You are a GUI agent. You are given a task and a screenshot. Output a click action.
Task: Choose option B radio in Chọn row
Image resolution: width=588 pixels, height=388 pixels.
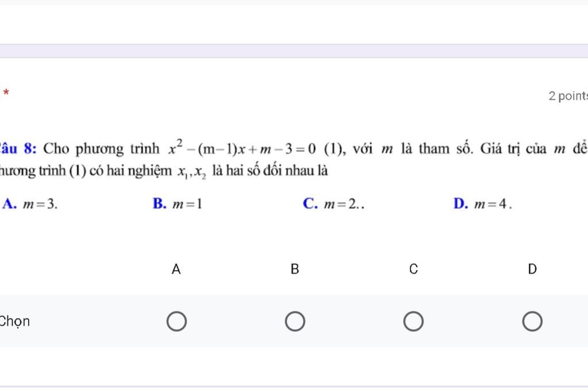[x=295, y=321]
